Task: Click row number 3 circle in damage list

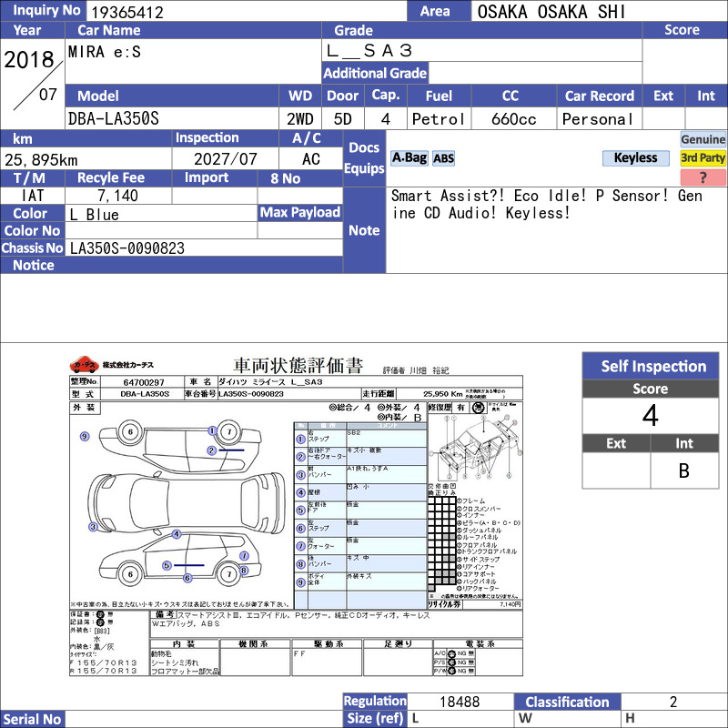Action: coord(300,474)
